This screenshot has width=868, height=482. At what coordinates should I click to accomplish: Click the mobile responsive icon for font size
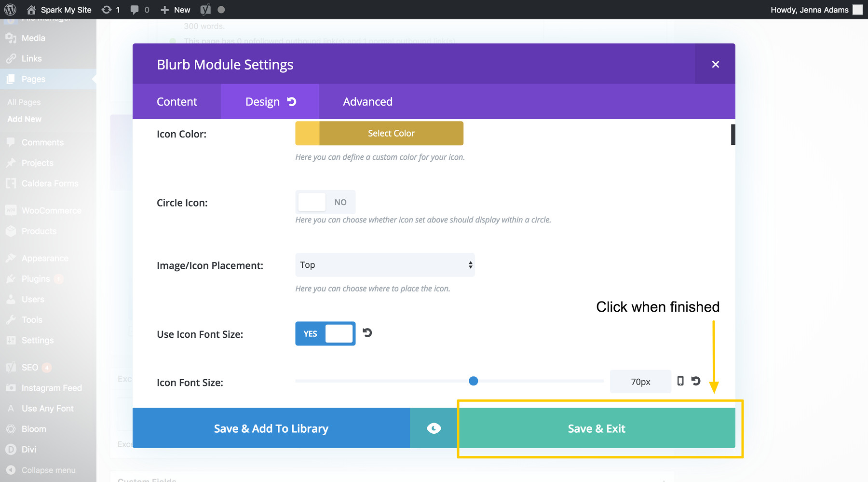[680, 381]
